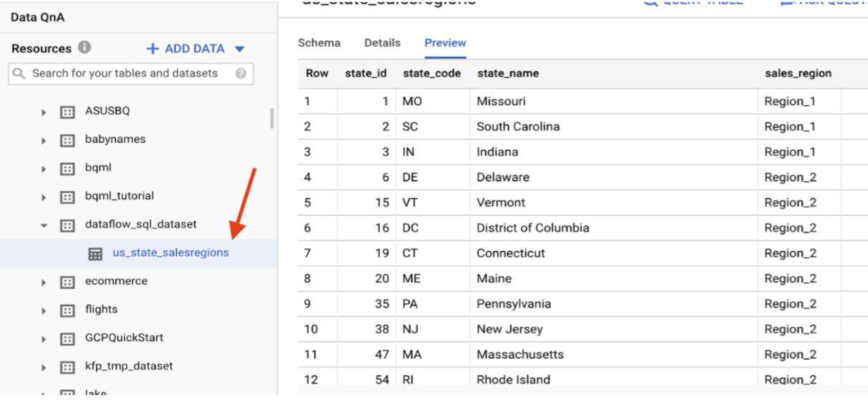Switch to the Details tab
The width and height of the screenshot is (868, 400).
[x=382, y=43]
